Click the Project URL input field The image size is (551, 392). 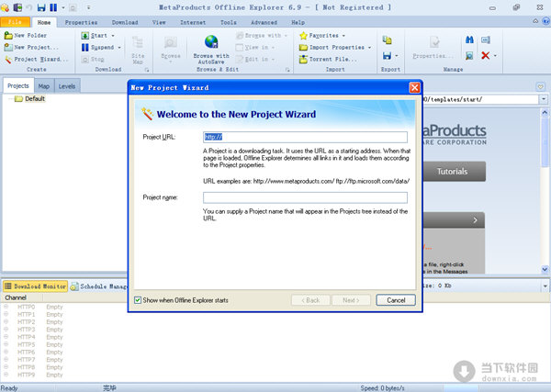(x=305, y=137)
